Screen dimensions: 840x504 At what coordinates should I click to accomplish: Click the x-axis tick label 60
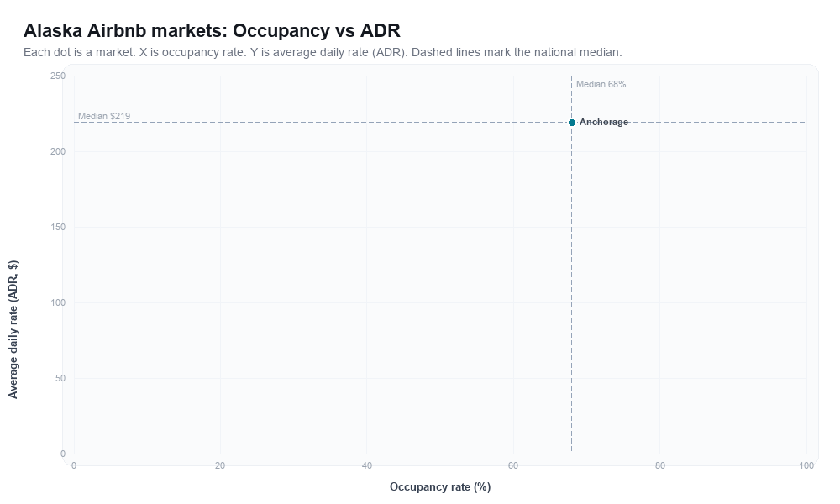tap(513, 466)
